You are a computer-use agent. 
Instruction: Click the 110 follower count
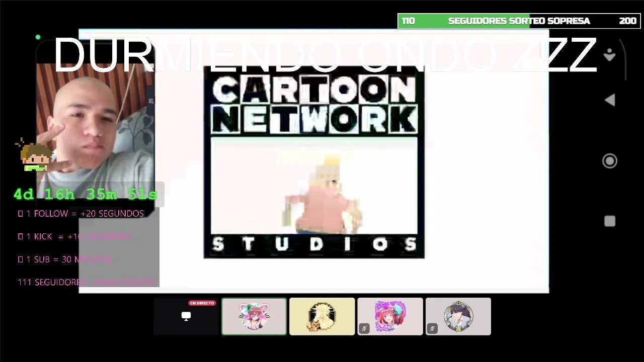408,21
